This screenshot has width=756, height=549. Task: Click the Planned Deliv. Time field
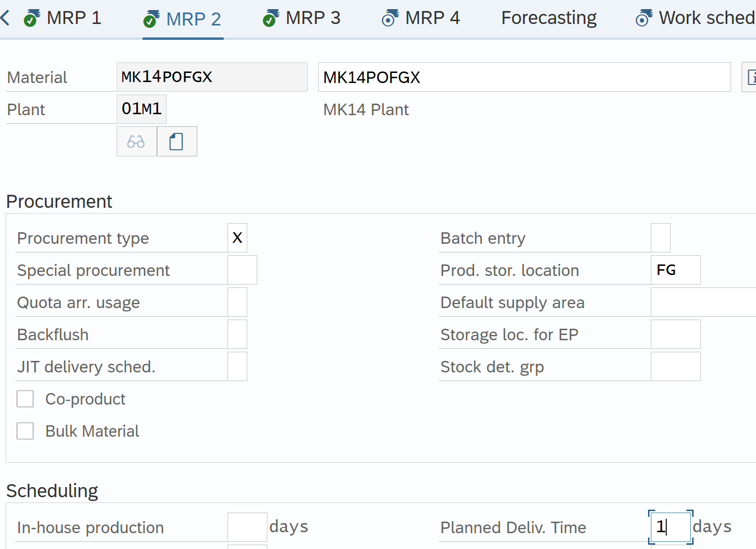pos(670,527)
